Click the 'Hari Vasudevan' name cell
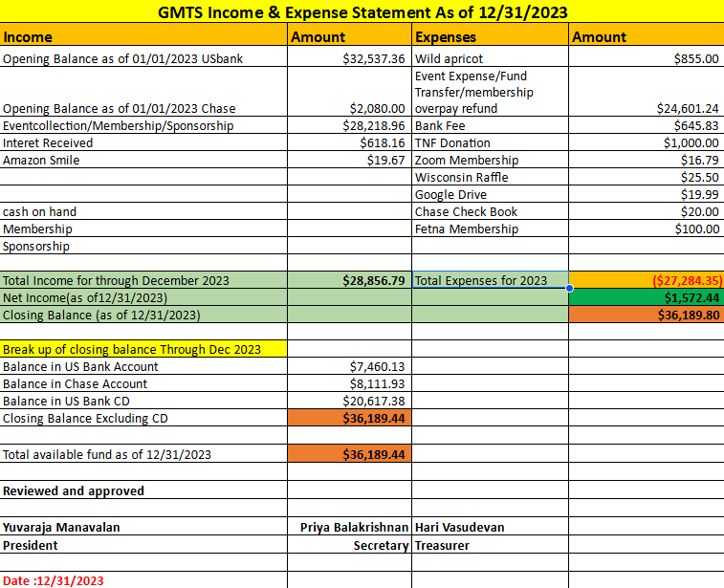 coord(490,527)
